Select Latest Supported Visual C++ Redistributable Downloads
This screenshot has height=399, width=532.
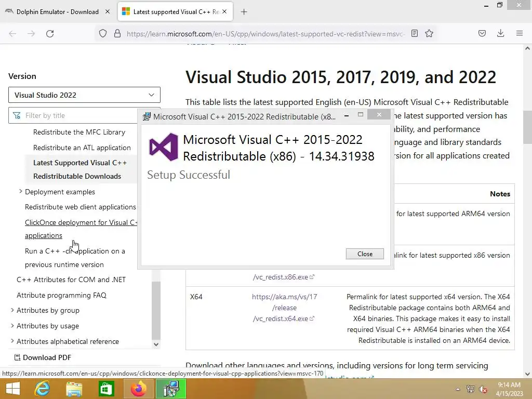pos(80,169)
